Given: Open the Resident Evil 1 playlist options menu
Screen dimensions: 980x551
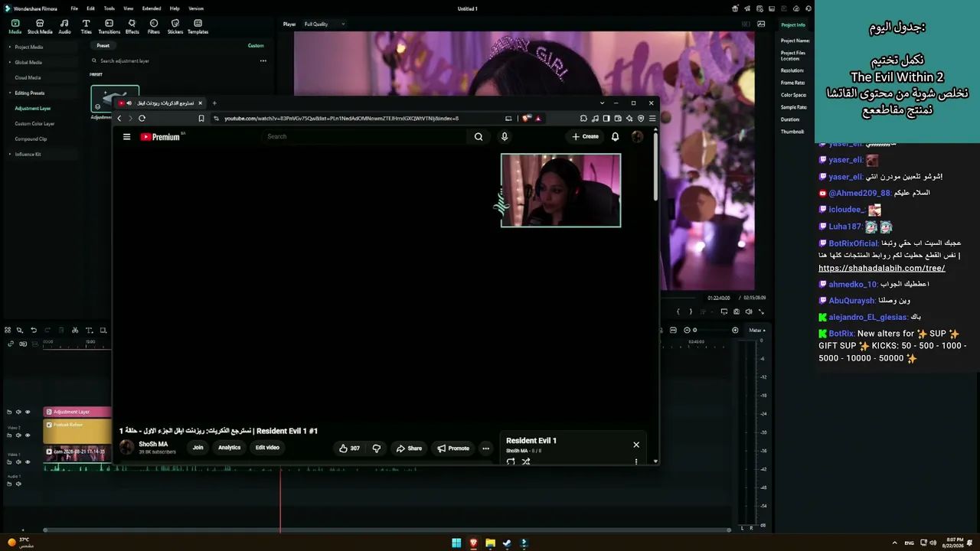Looking at the screenshot, I should pos(636,461).
